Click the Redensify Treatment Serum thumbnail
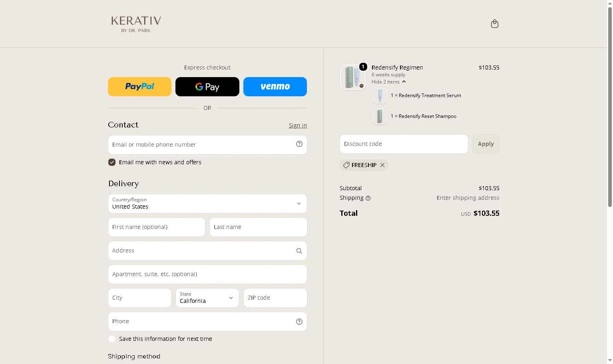The image size is (613, 364). pos(380,95)
